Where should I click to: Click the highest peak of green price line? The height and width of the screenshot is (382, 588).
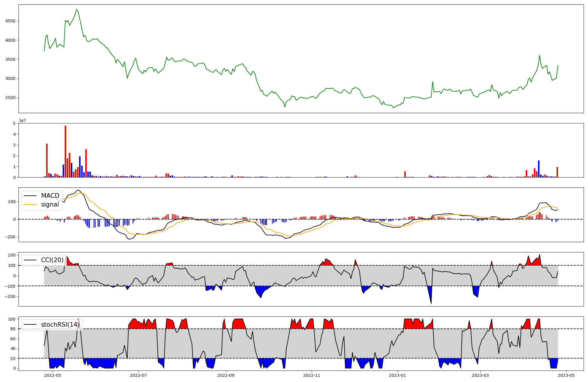pos(76,9)
